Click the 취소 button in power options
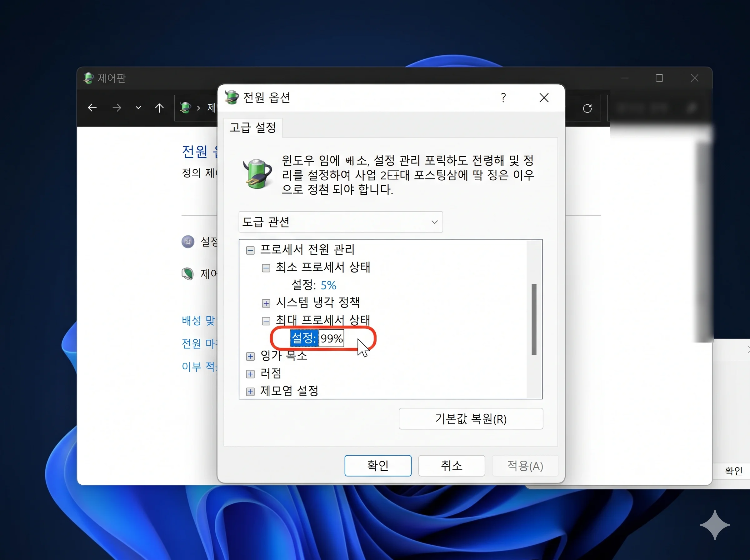 pyautogui.click(x=452, y=465)
